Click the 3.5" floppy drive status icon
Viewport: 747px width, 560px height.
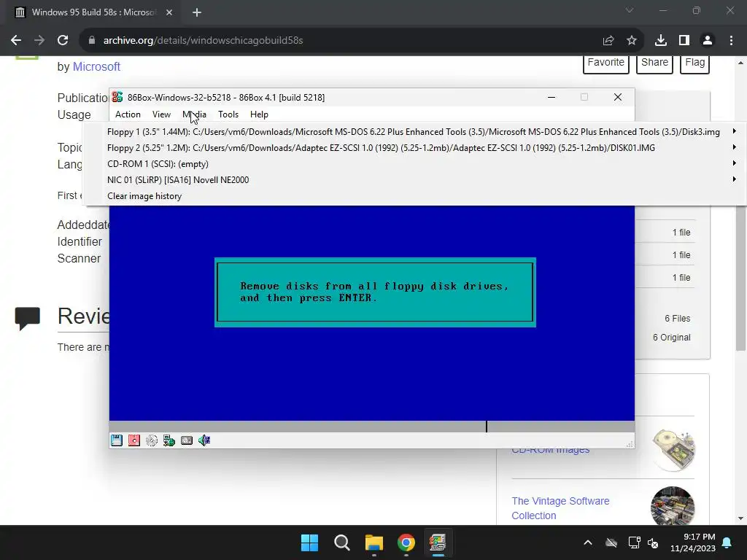click(x=117, y=440)
